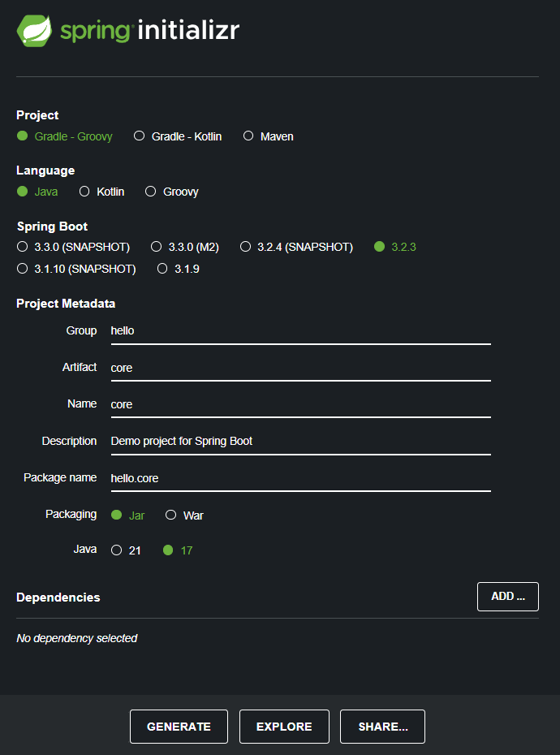Click the Group input field
Screen dimensions: 560x755
pos(300,331)
